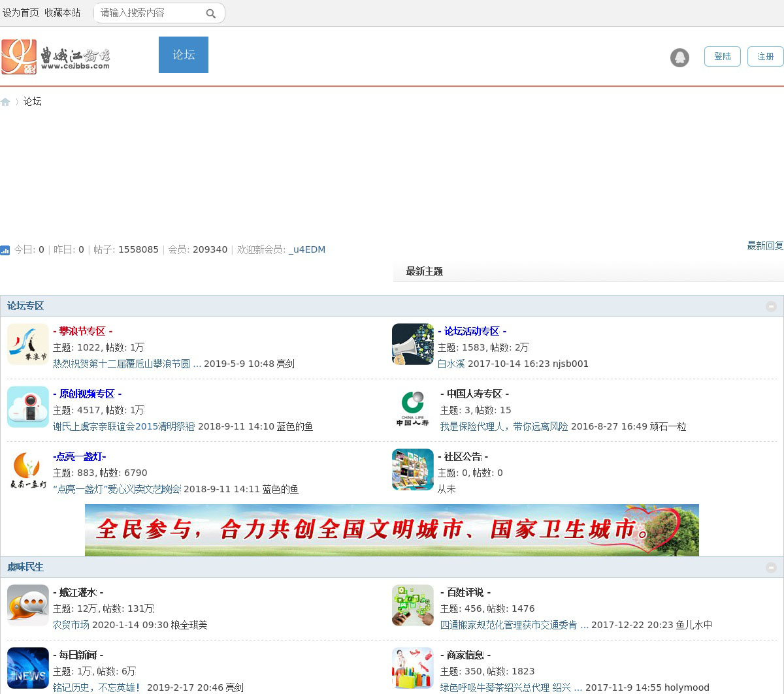Open new member _u4EDM profile link
Image resolution: width=784 pixels, height=694 pixels.
pyautogui.click(x=306, y=249)
